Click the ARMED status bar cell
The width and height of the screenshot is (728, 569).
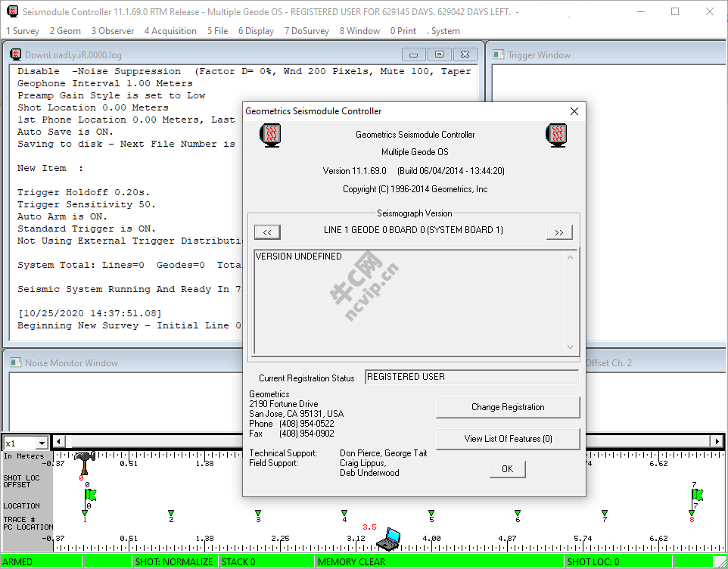pos(42,561)
